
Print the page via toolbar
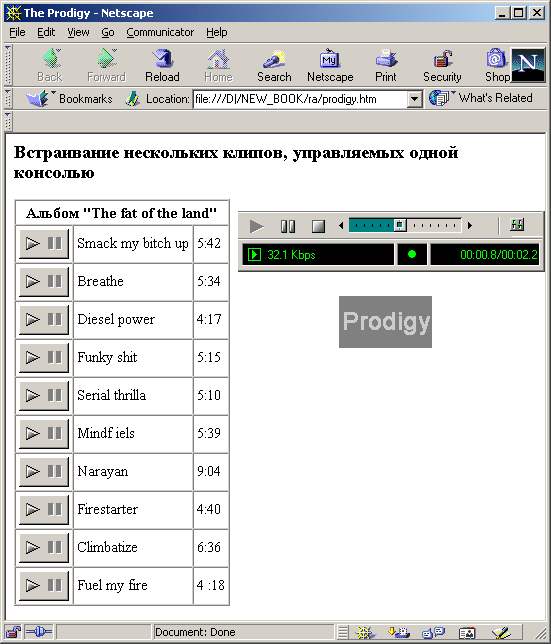coord(386,66)
